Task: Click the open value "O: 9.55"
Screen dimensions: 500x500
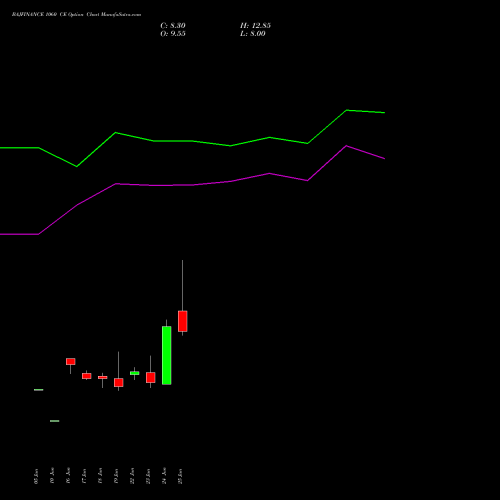Action: point(173,34)
